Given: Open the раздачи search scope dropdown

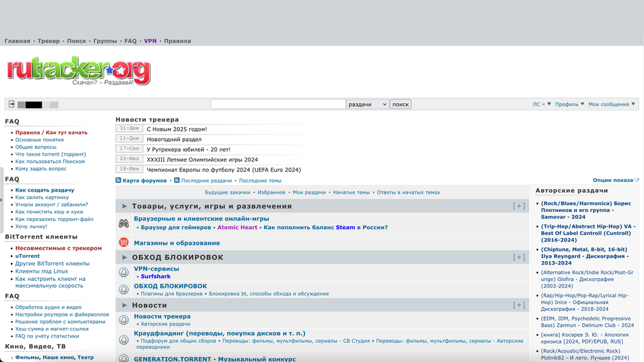Looking at the screenshot, I should point(367,104).
